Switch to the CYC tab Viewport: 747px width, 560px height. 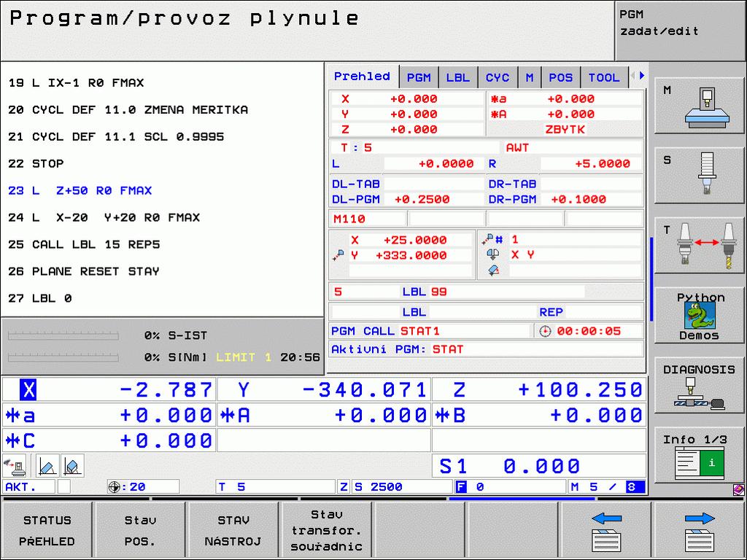[x=498, y=77]
